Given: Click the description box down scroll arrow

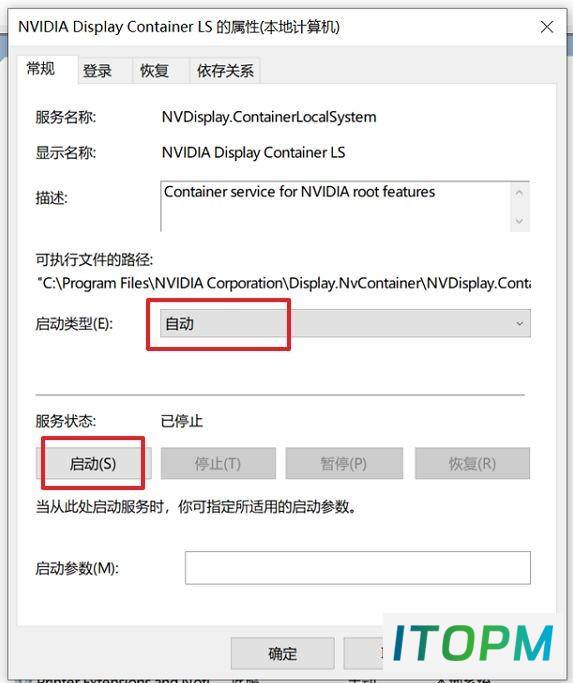Looking at the screenshot, I should click(x=519, y=221).
